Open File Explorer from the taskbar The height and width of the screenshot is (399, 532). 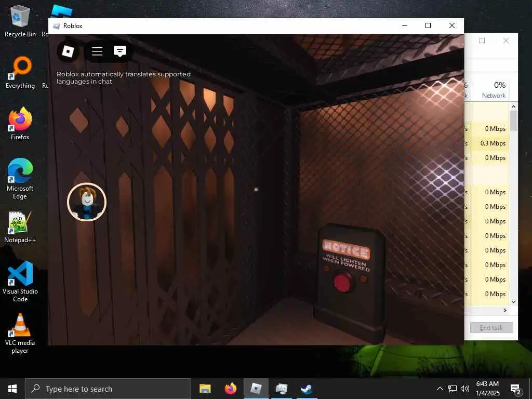tap(205, 389)
